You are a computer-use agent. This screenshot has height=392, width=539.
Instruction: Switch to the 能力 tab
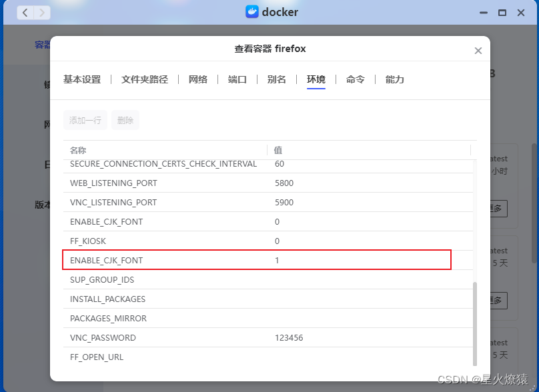(x=395, y=79)
